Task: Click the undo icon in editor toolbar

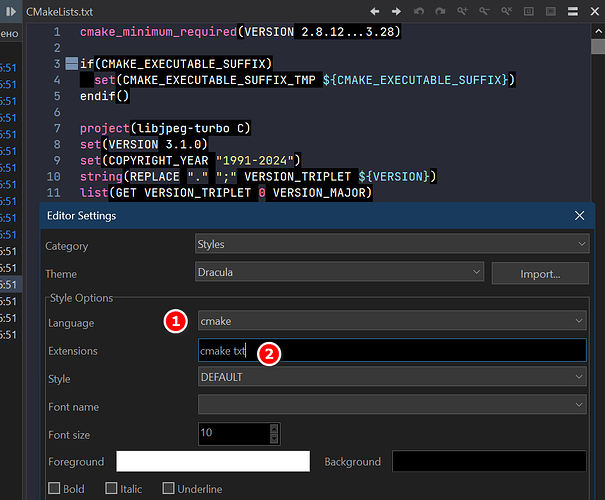Action: pyautogui.click(x=419, y=12)
